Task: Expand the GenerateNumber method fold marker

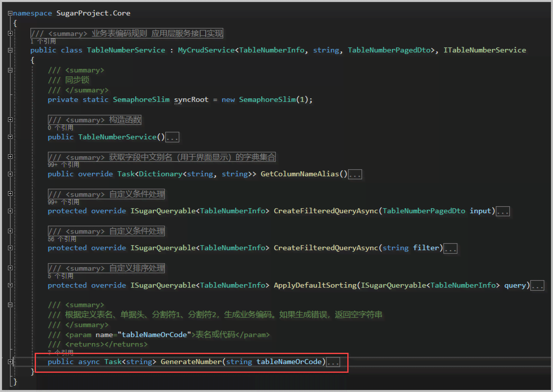Action: coord(10,362)
